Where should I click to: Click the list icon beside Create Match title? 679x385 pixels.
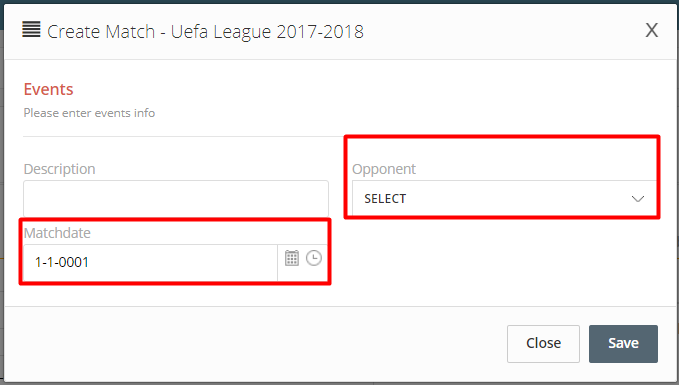[x=31, y=29]
